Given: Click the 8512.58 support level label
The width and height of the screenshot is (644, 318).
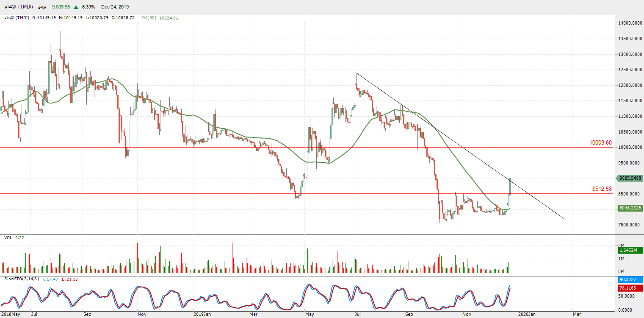Looking at the screenshot, I should click(x=602, y=189).
